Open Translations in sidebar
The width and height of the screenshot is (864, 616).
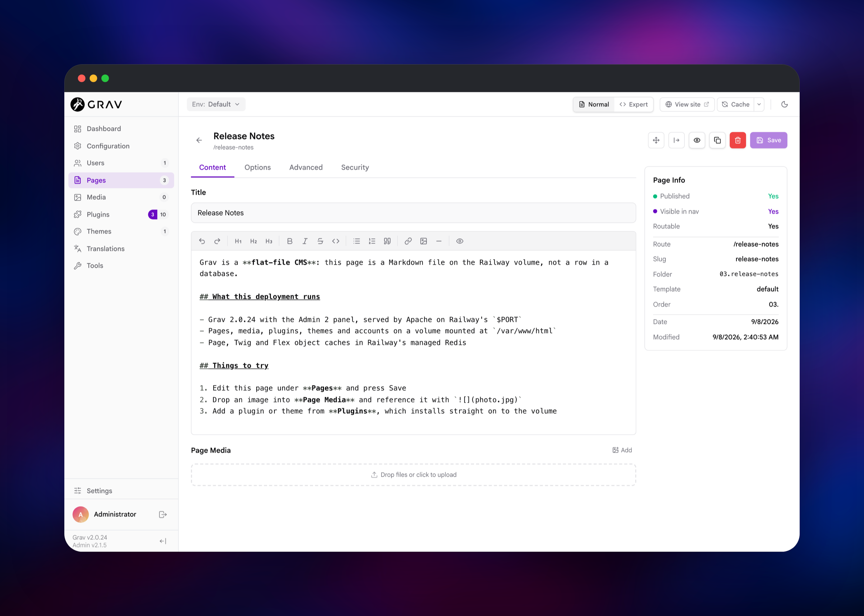point(121,248)
